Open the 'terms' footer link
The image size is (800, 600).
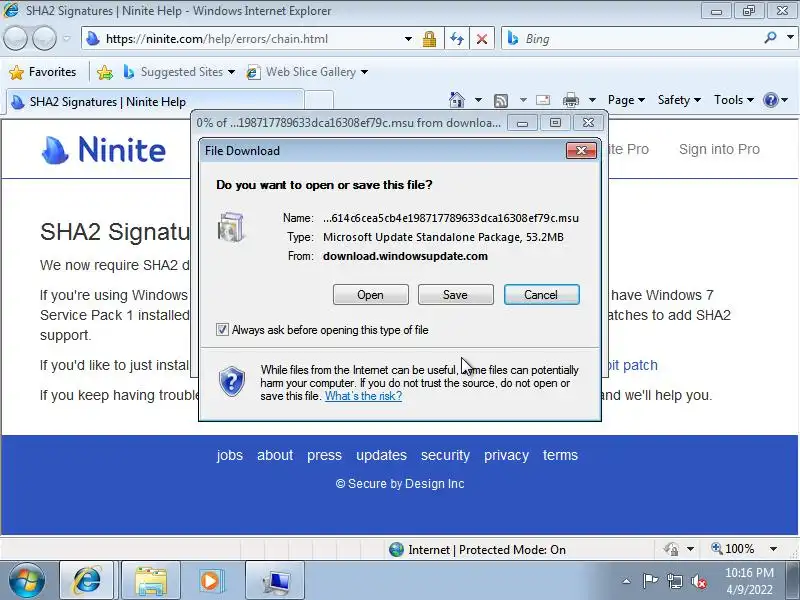coord(560,455)
